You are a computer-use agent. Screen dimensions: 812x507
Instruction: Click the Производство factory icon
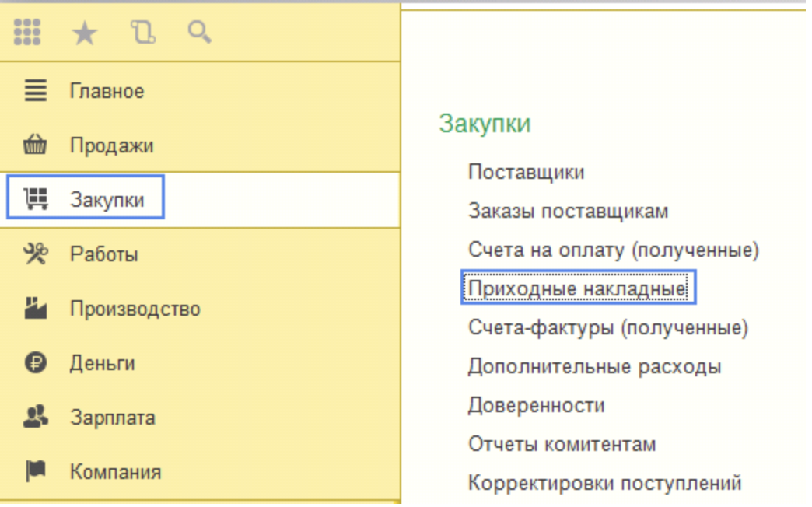pos(35,309)
